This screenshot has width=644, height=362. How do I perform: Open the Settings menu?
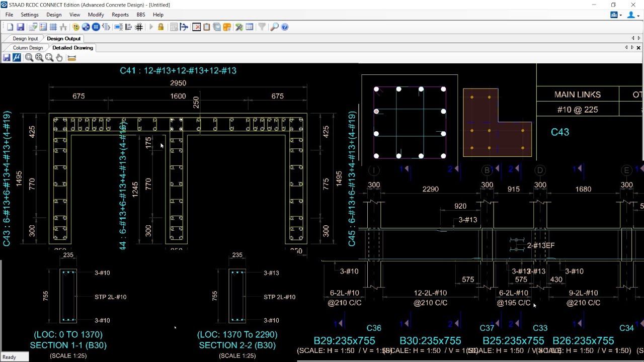(30, 15)
